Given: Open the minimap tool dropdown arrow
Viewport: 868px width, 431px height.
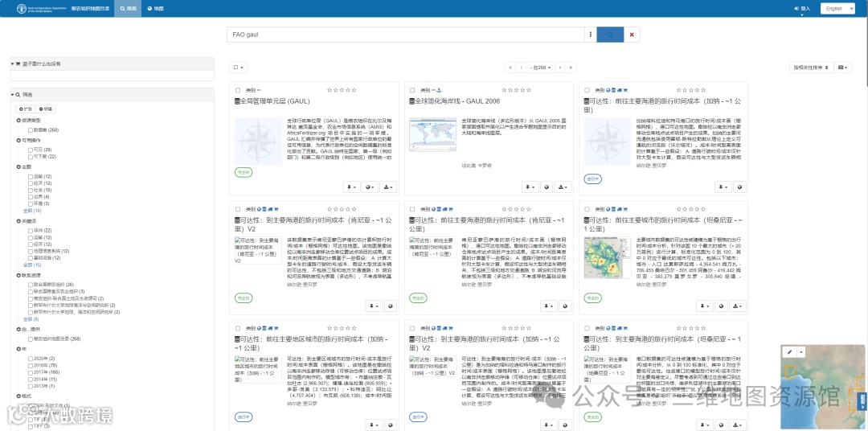Looking at the screenshot, I should pyautogui.click(x=800, y=351).
